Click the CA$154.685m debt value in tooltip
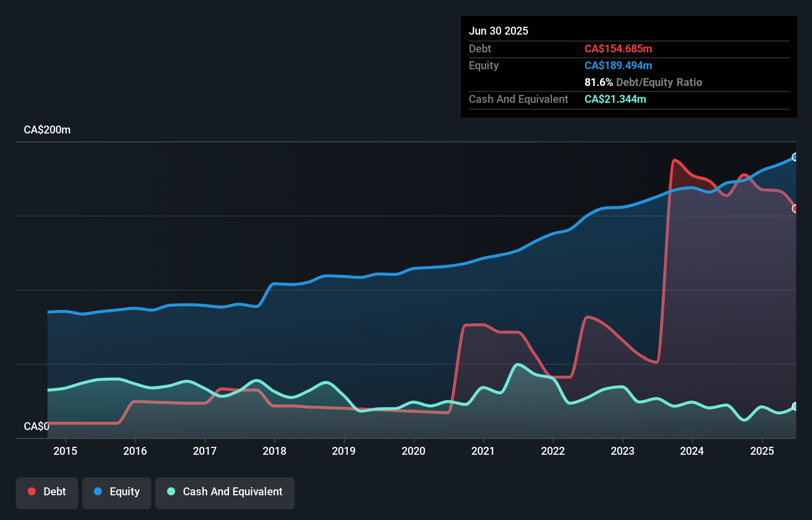 [x=618, y=48]
